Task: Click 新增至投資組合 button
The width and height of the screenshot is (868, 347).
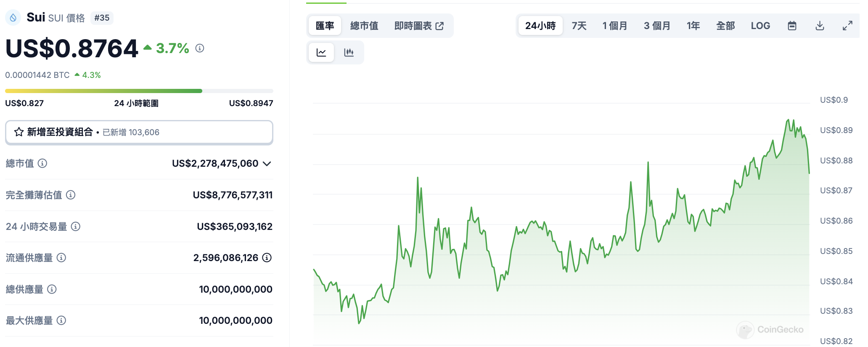Action: (139, 132)
